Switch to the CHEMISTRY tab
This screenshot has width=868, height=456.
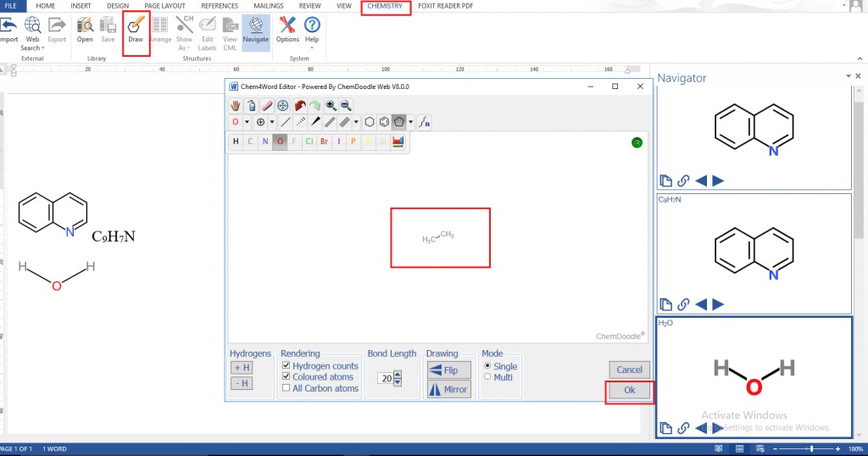(385, 6)
